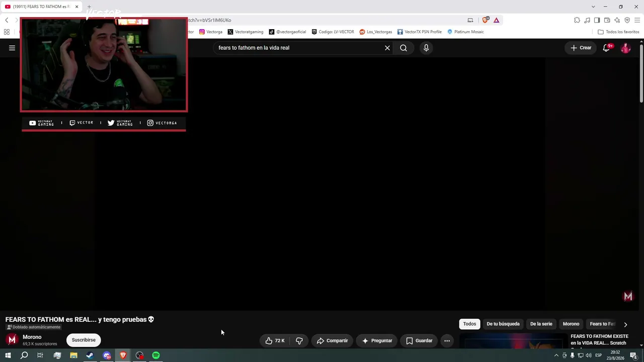Open the Extensions puzzle icon

[577, 20]
